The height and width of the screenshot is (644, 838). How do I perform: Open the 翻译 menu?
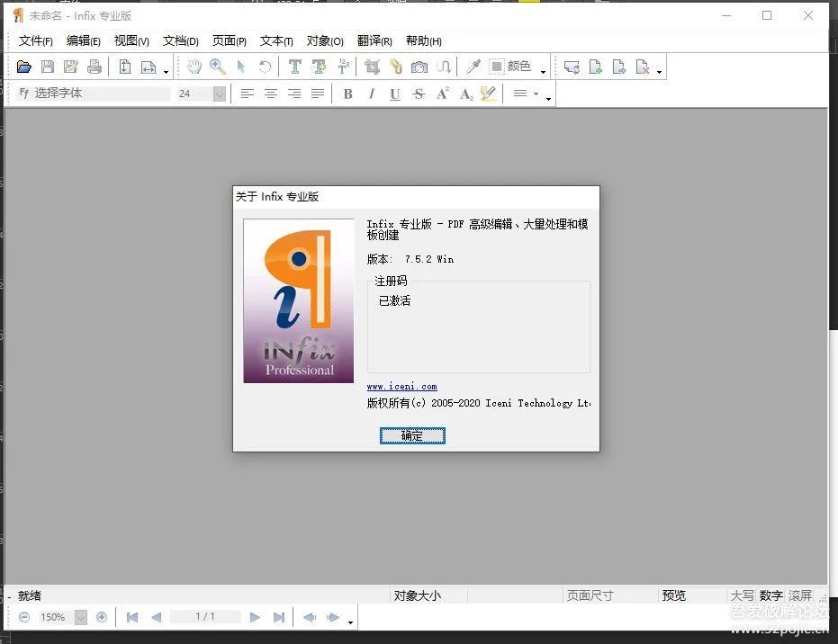point(375,40)
